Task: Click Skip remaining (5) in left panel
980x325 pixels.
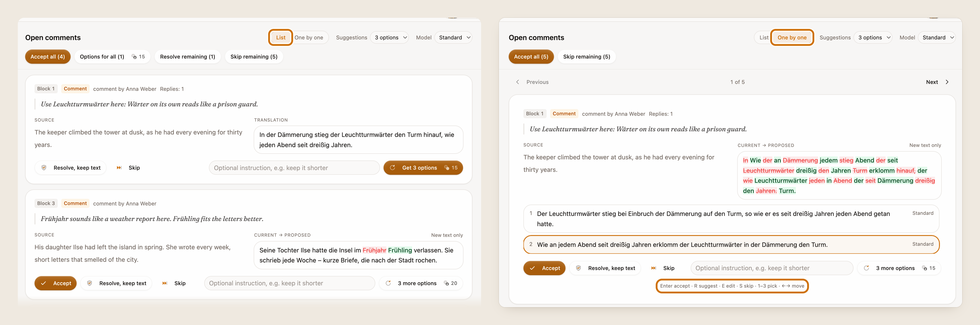Action: tap(254, 57)
